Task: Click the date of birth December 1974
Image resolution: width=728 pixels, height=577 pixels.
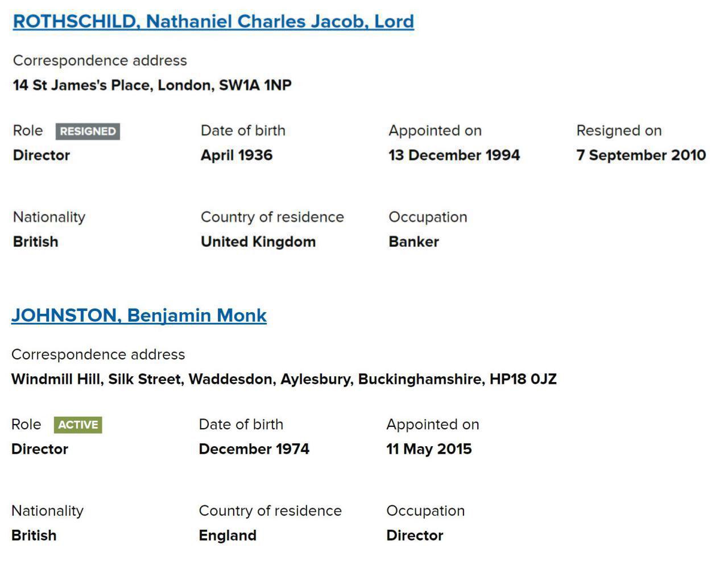Action: click(x=254, y=449)
